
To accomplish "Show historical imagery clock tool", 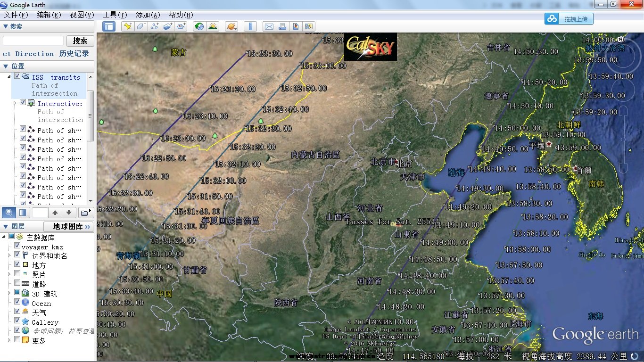I will pos(199,26).
